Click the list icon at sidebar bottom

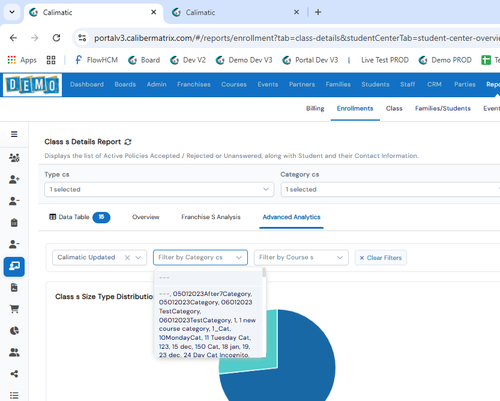coord(14,395)
